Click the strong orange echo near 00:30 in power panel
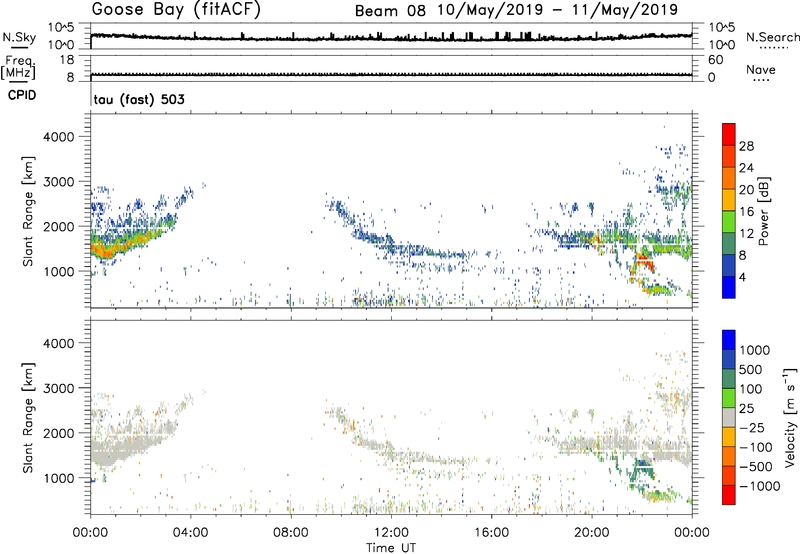800x554 pixels. 106,250
